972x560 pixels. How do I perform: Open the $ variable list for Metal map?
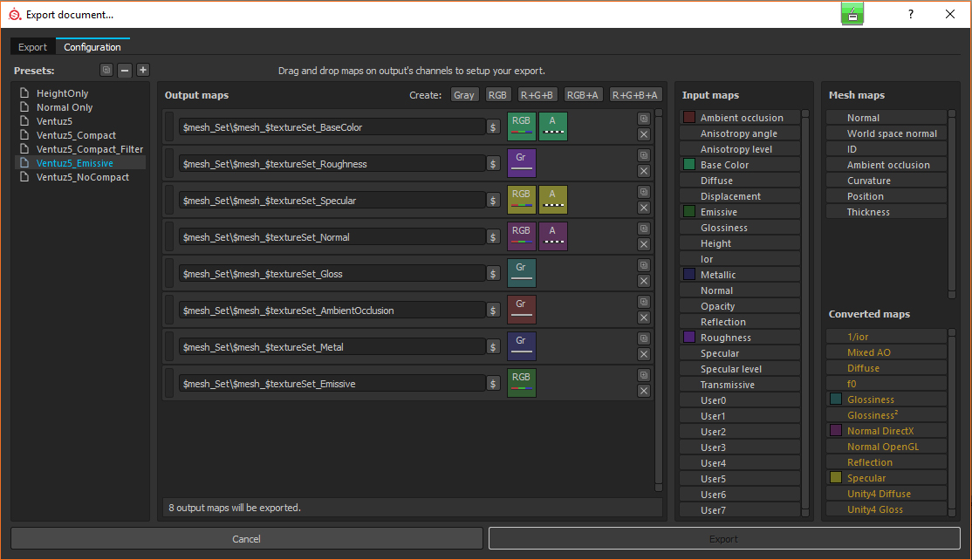coord(493,347)
